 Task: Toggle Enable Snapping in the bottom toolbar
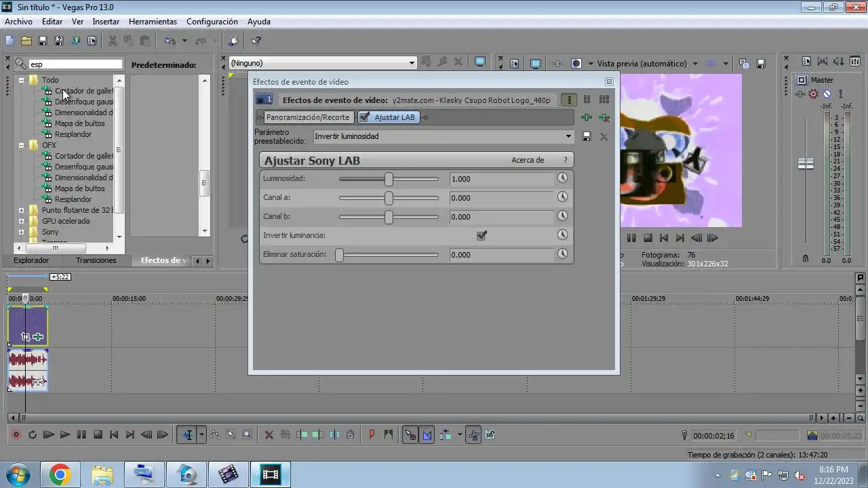tap(410, 435)
